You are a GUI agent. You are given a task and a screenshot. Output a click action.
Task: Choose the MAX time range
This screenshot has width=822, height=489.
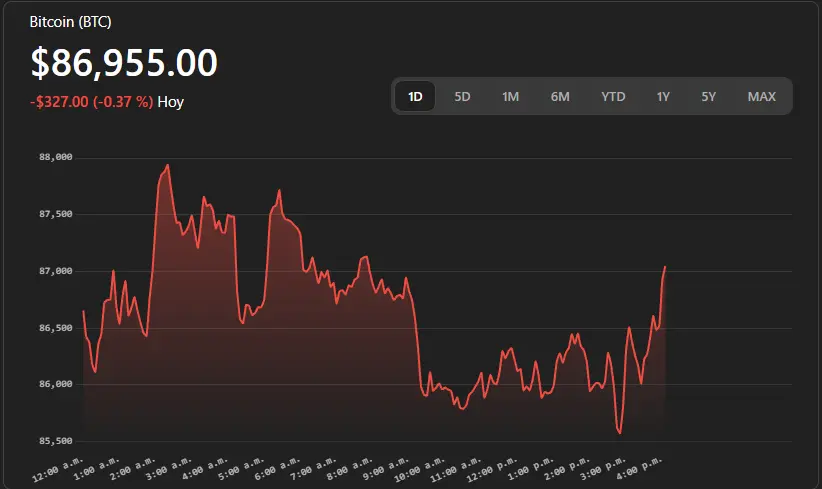(x=761, y=97)
